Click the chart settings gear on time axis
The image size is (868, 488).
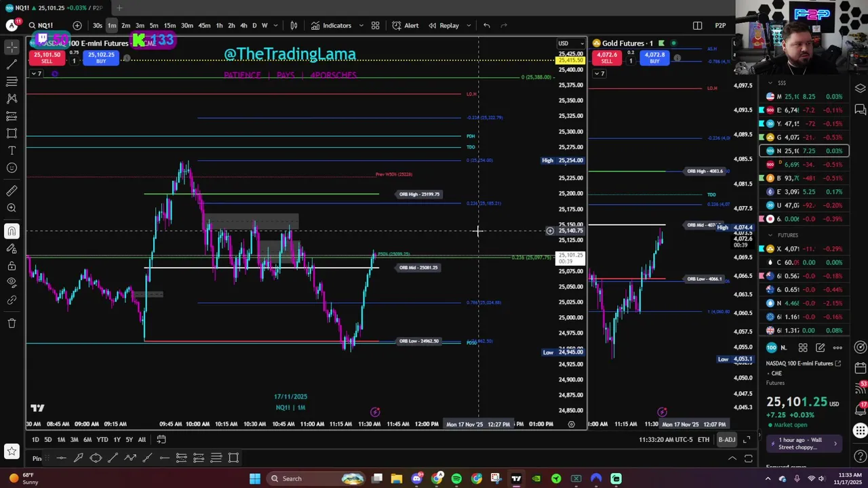(571, 424)
